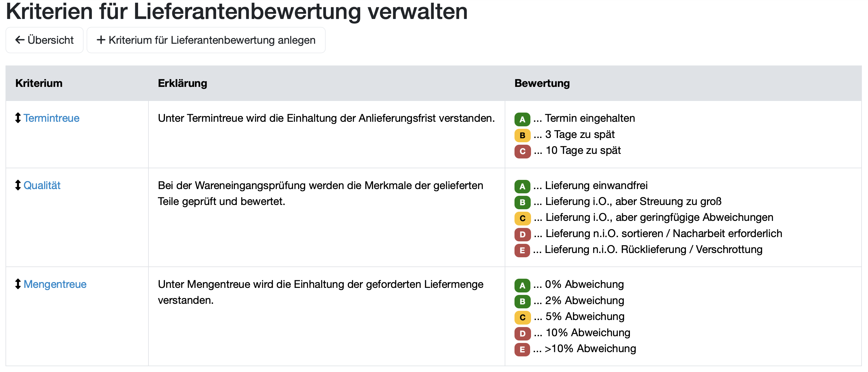The height and width of the screenshot is (372, 868).
Task: Click red E badge for >10% Abweichung
Action: pos(522,349)
